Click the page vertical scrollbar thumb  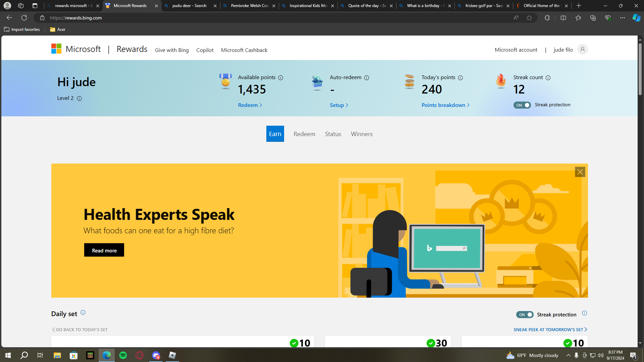pos(640,69)
